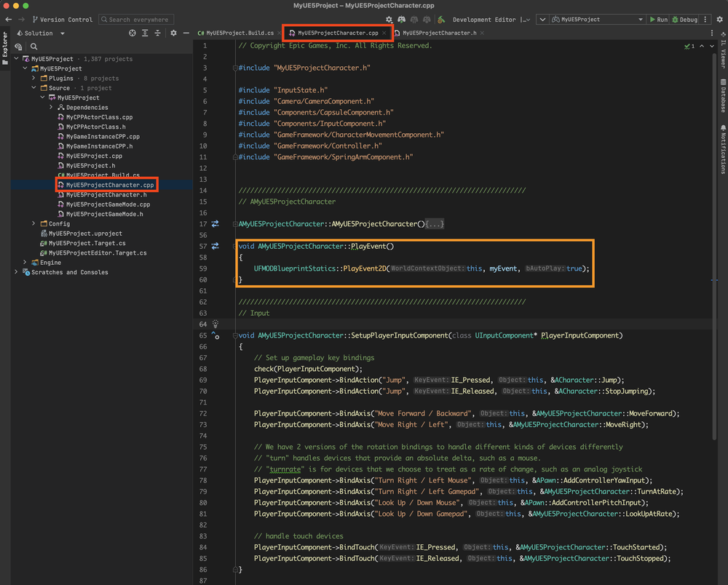Jump to previous highlighted issue arrow
The width and height of the screenshot is (728, 585).
click(x=702, y=46)
